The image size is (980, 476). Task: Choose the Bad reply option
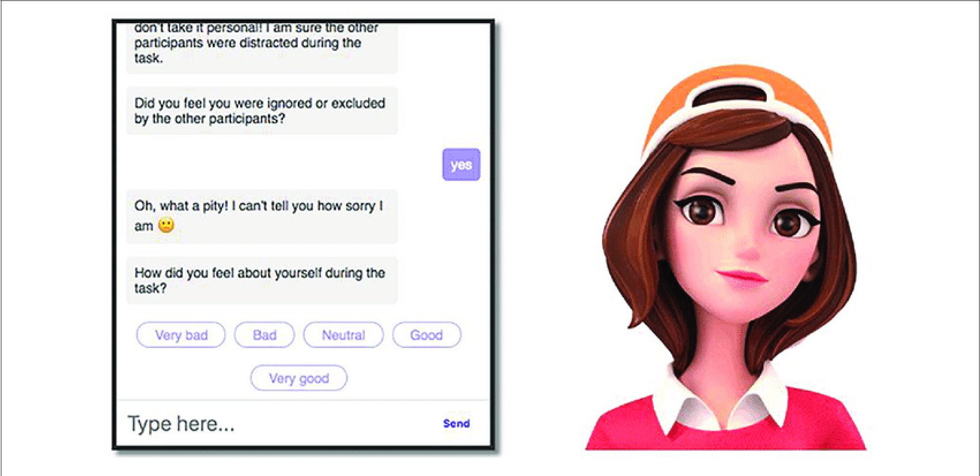click(264, 335)
